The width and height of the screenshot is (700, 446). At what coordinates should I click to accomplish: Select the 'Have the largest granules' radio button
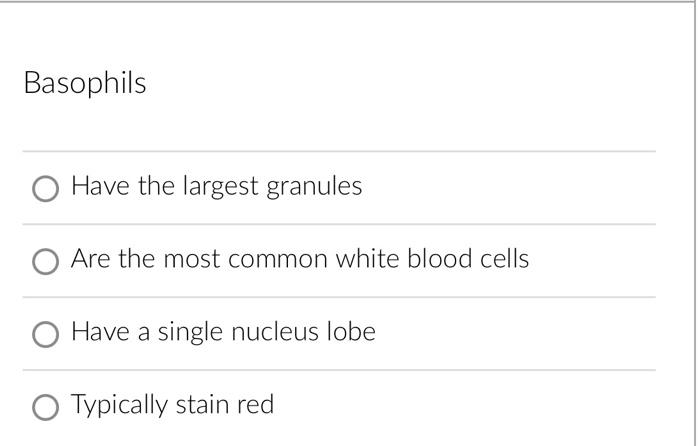45,188
